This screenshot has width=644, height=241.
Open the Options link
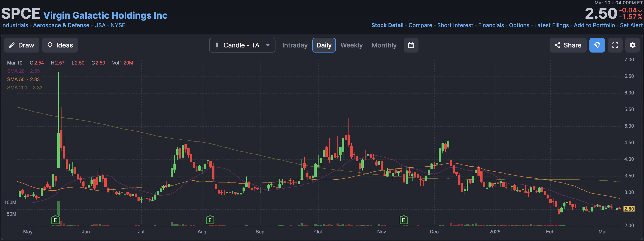519,25
